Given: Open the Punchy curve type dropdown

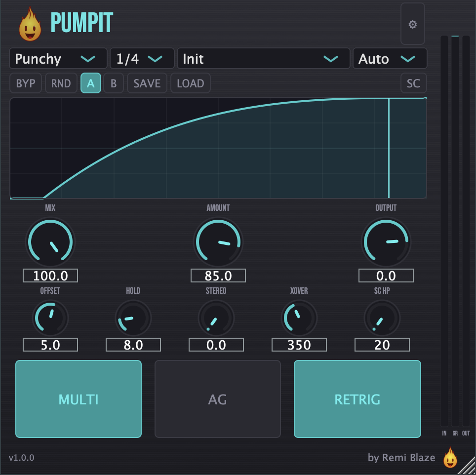Looking at the screenshot, I should click(x=58, y=59).
